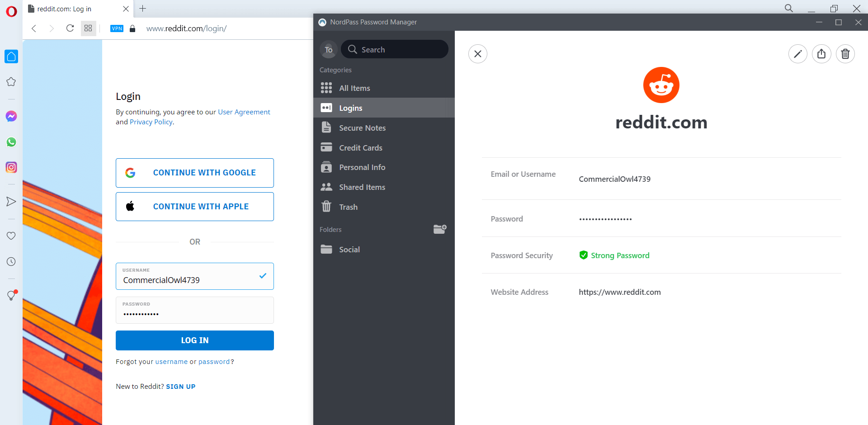
Task: Open the Credit Cards category
Action: (x=360, y=148)
